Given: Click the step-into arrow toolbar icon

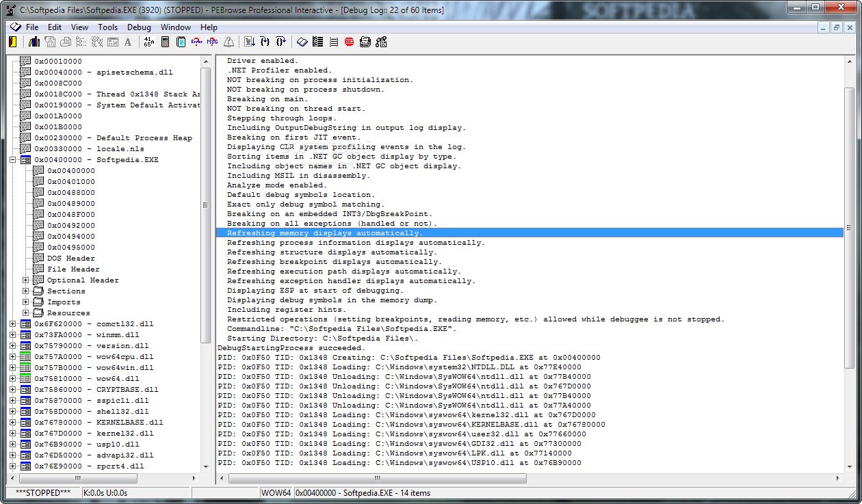Looking at the screenshot, I should tap(250, 42).
